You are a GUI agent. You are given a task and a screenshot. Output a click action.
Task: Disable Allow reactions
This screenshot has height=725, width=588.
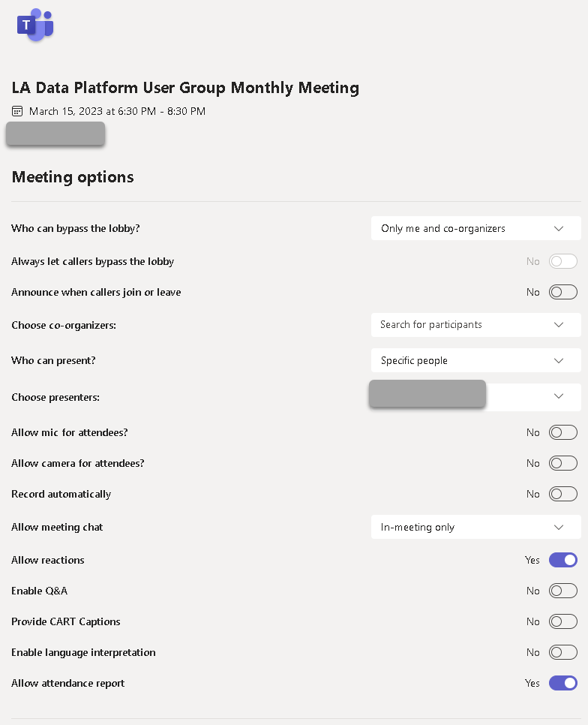562,560
